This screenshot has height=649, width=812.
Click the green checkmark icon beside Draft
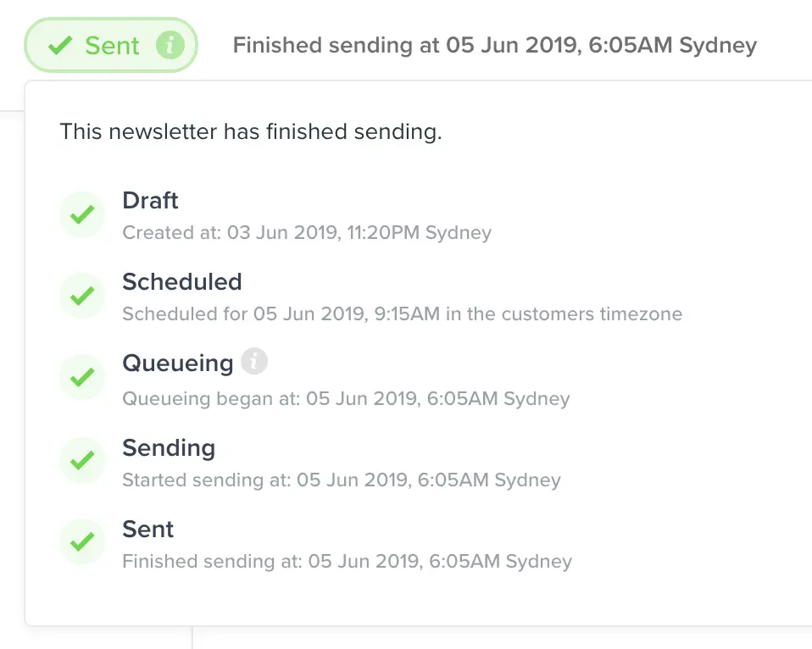point(81,214)
